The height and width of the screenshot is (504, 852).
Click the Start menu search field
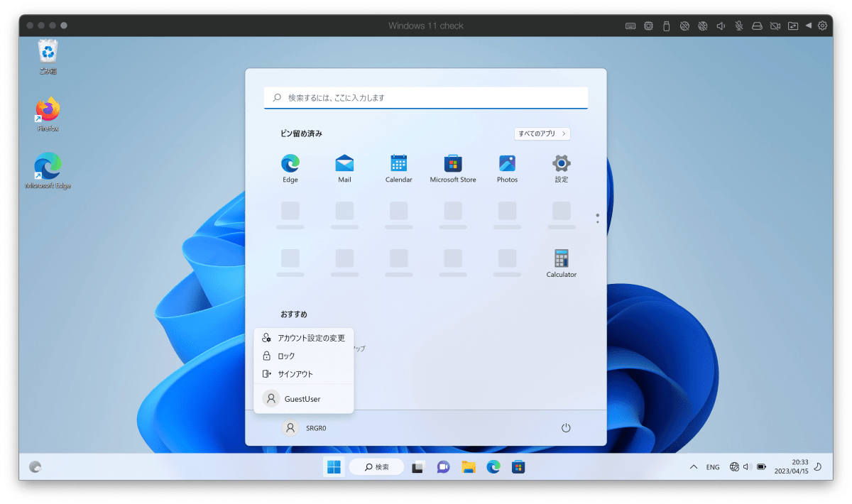426,98
